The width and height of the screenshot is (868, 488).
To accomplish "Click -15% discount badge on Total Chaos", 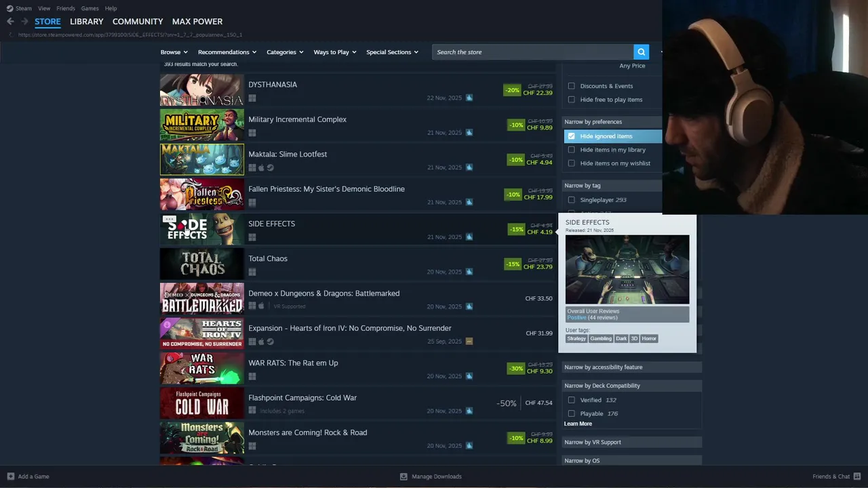I will [512, 264].
